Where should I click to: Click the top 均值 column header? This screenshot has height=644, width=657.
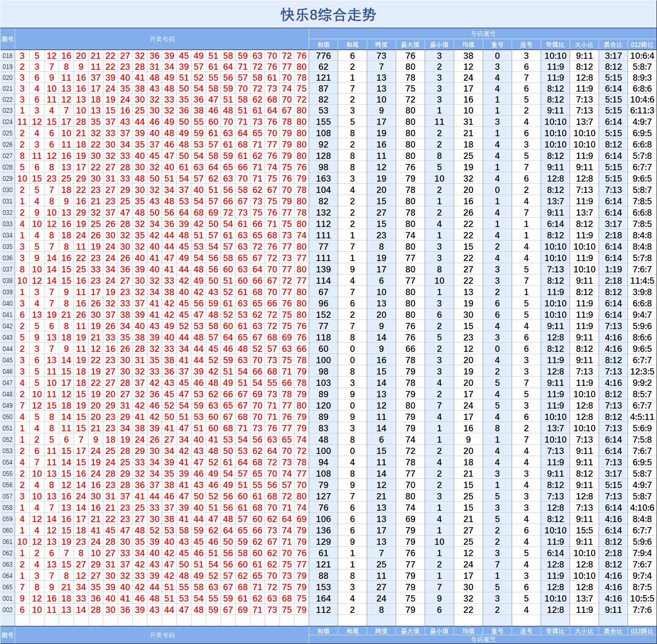click(468, 45)
